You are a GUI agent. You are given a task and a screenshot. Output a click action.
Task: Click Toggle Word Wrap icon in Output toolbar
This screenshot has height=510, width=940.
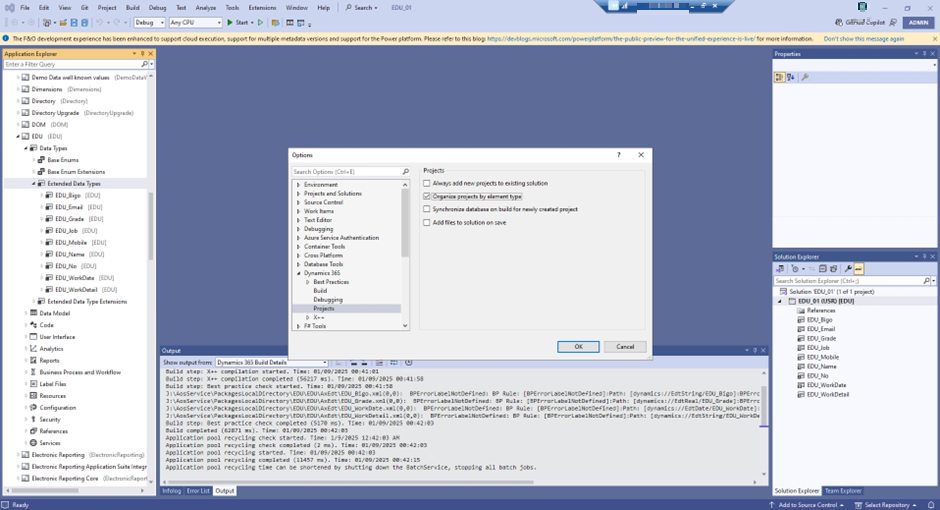tap(393, 363)
